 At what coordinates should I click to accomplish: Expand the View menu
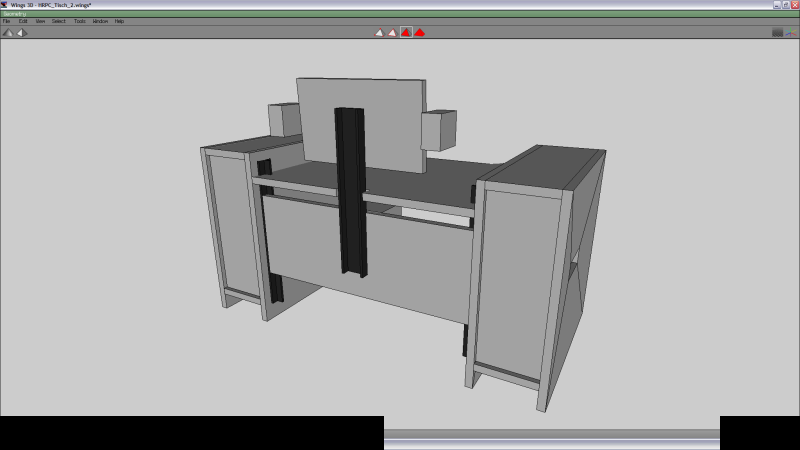40,21
